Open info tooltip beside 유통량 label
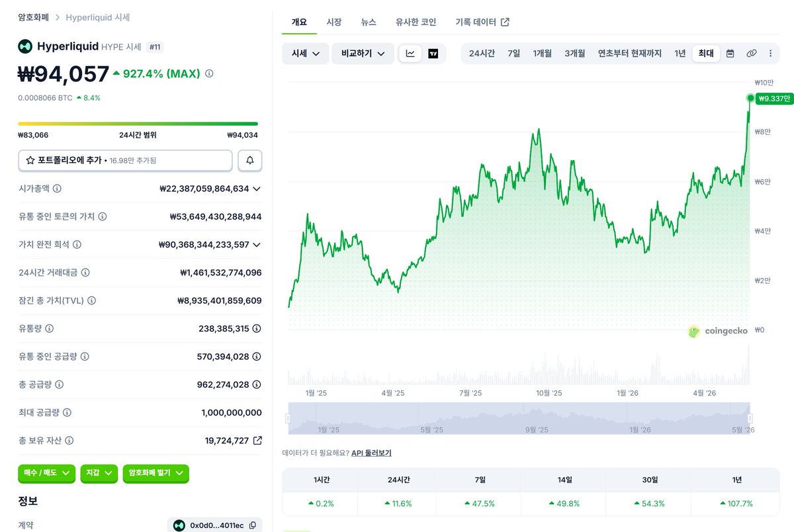794x532 pixels. pos(49,328)
